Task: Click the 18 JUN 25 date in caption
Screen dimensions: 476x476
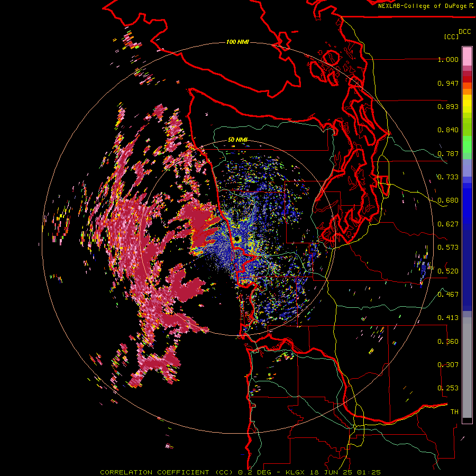Action: 331,472
